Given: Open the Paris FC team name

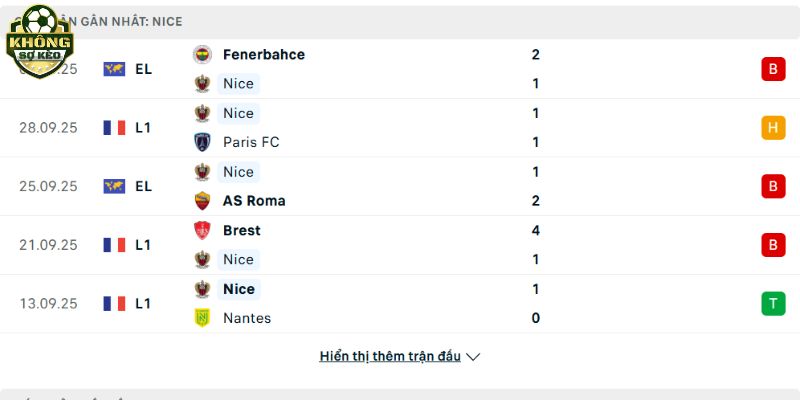Looking at the screenshot, I should pos(251,142).
